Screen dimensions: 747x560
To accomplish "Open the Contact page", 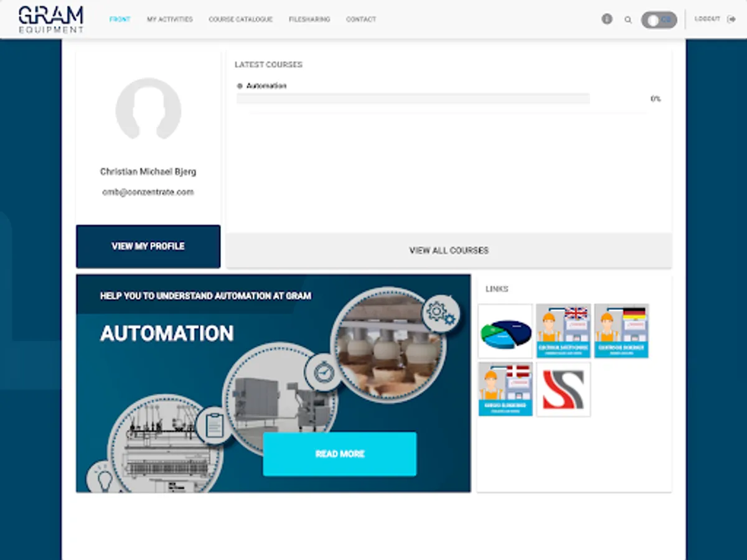I will tap(361, 19).
